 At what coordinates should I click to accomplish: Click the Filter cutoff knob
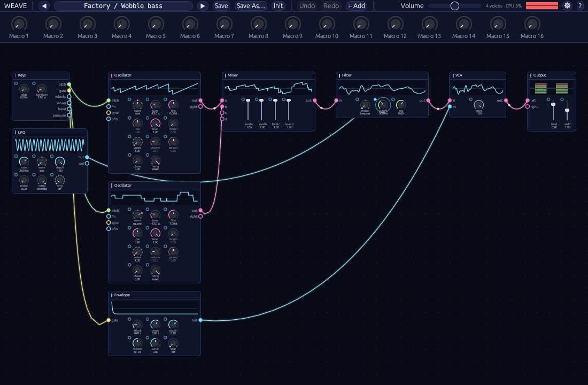(383, 105)
